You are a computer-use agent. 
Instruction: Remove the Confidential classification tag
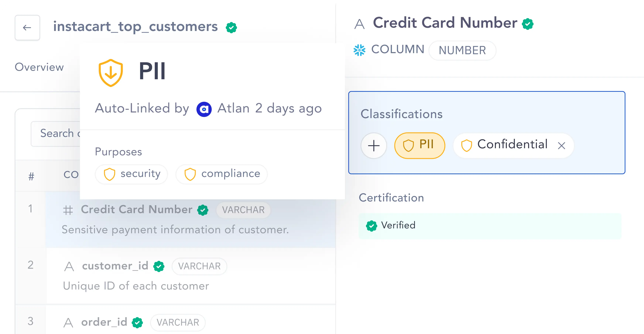pos(562,145)
